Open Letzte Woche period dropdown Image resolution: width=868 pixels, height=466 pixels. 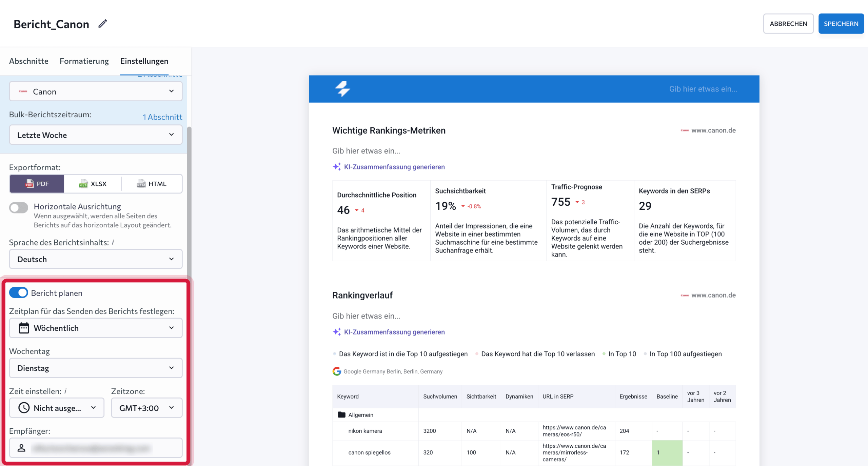tap(96, 135)
